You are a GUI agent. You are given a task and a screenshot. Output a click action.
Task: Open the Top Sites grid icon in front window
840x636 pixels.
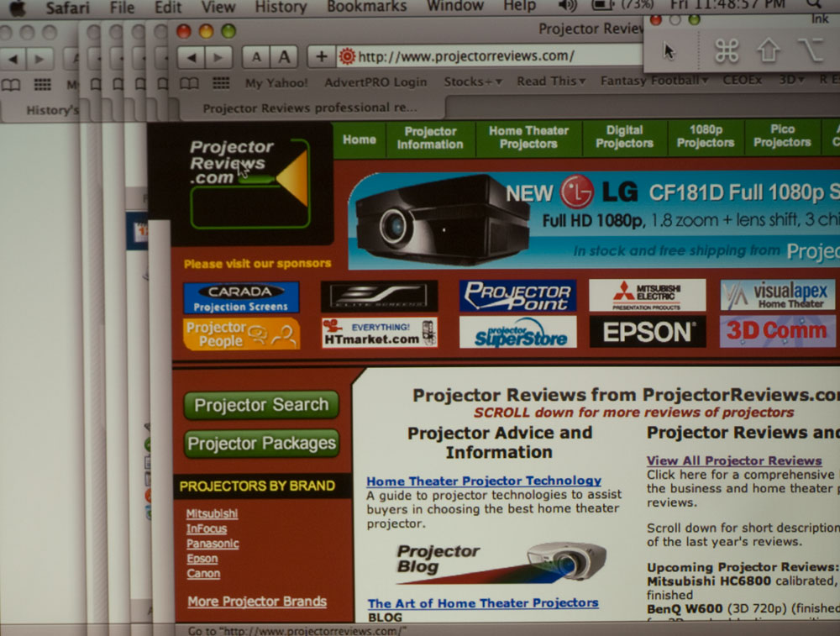221,82
